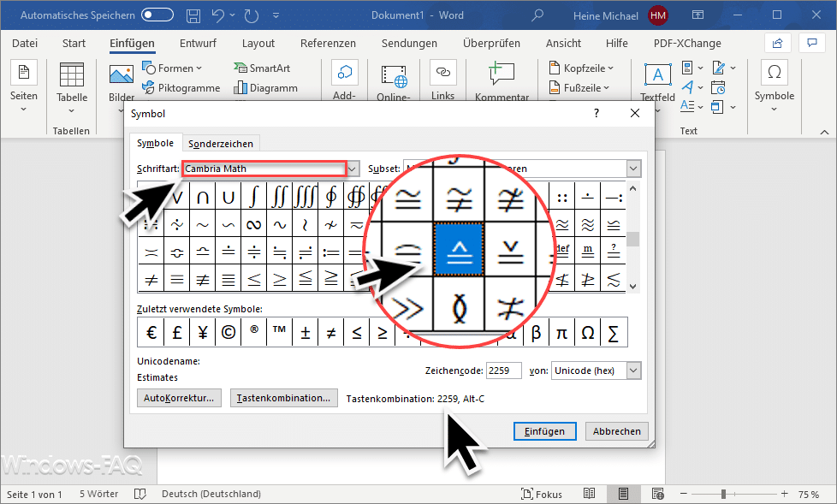The image size is (837, 504).
Task: Click the Symbol dialog help question mark
Action: 597,113
